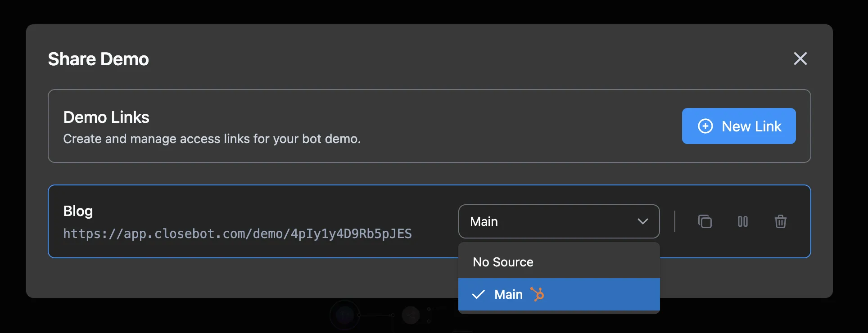Click the checkmark next to the Main option

pos(478,294)
